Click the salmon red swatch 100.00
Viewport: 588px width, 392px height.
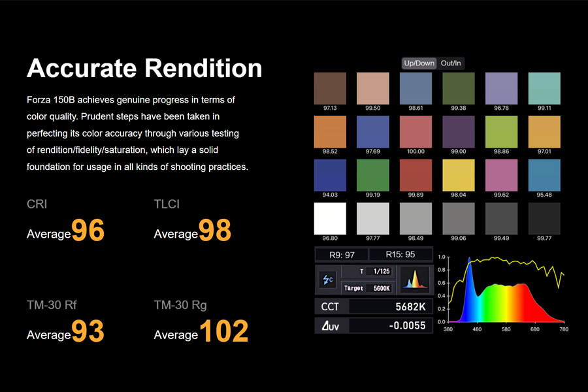(x=416, y=132)
